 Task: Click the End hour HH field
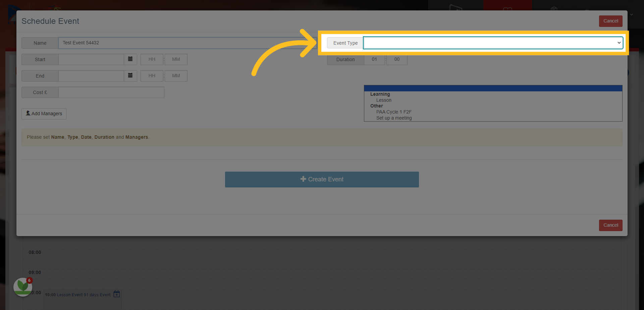click(152, 76)
